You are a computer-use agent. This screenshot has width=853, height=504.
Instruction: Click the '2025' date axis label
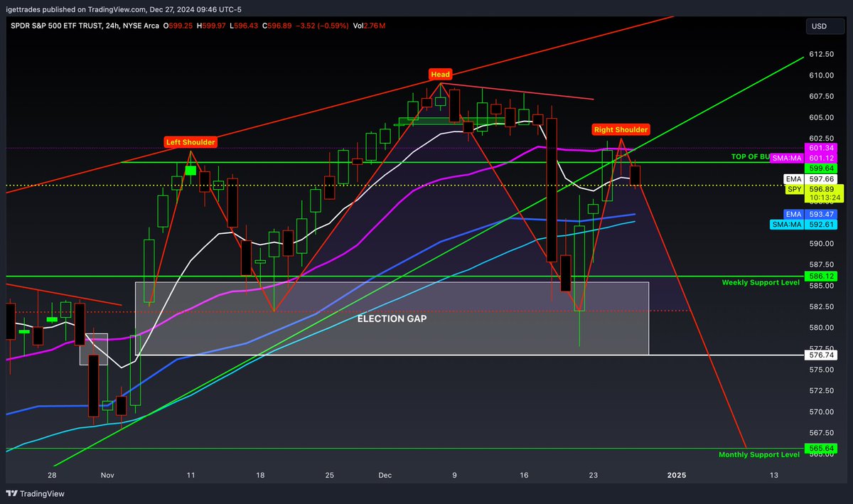(677, 474)
